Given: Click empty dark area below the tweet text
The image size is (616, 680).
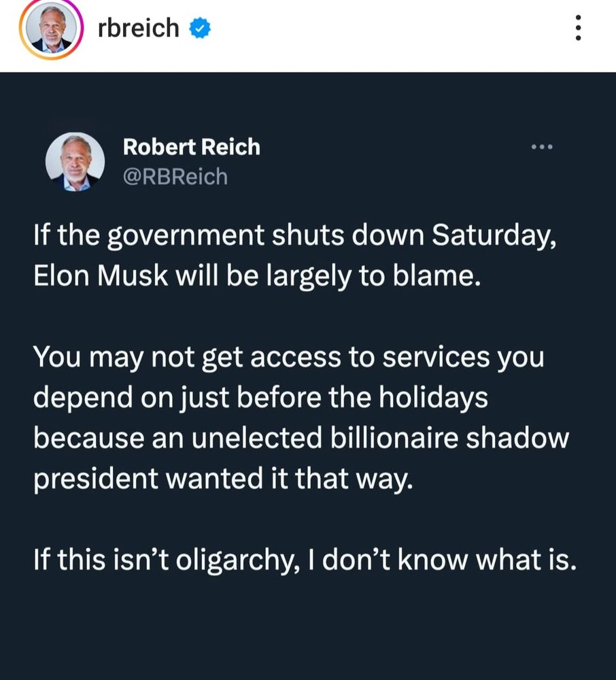Looking at the screenshot, I should tap(306, 632).
